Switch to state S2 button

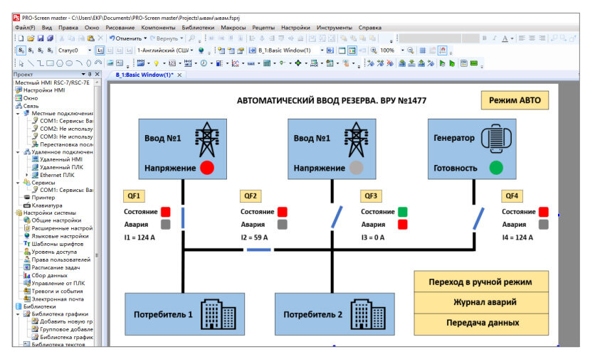[41, 50]
